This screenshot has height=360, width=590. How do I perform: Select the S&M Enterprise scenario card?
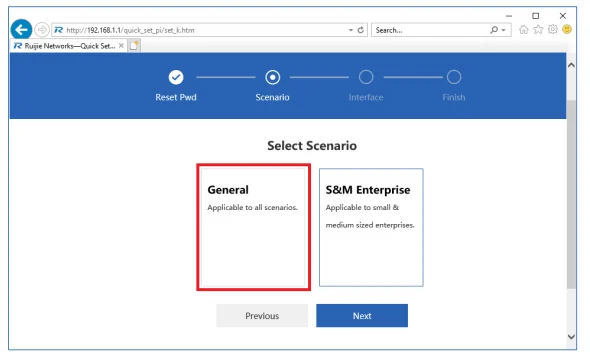(x=371, y=227)
